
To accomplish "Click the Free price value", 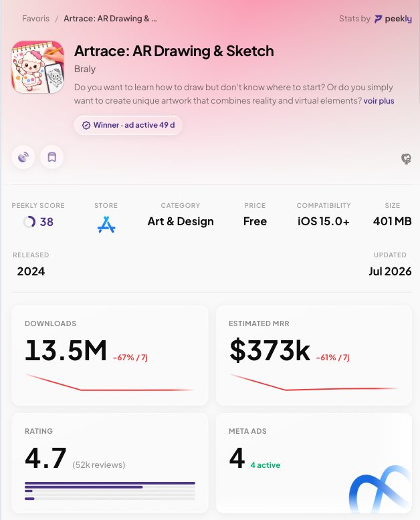I will click(255, 221).
